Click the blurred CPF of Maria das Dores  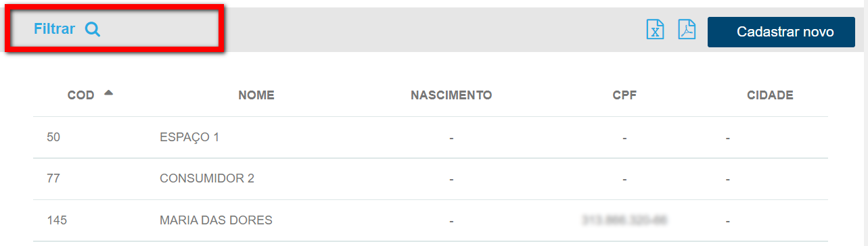tap(624, 220)
